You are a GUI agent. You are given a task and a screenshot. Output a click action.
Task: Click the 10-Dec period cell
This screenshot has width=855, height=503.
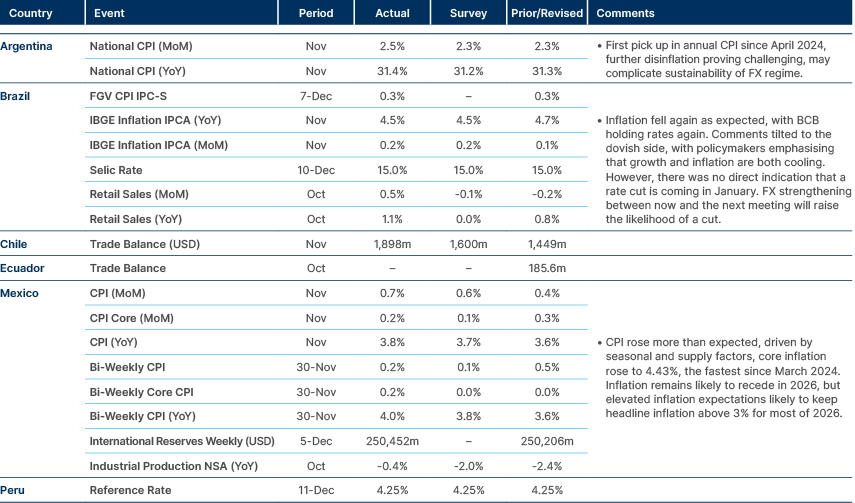coord(316,170)
